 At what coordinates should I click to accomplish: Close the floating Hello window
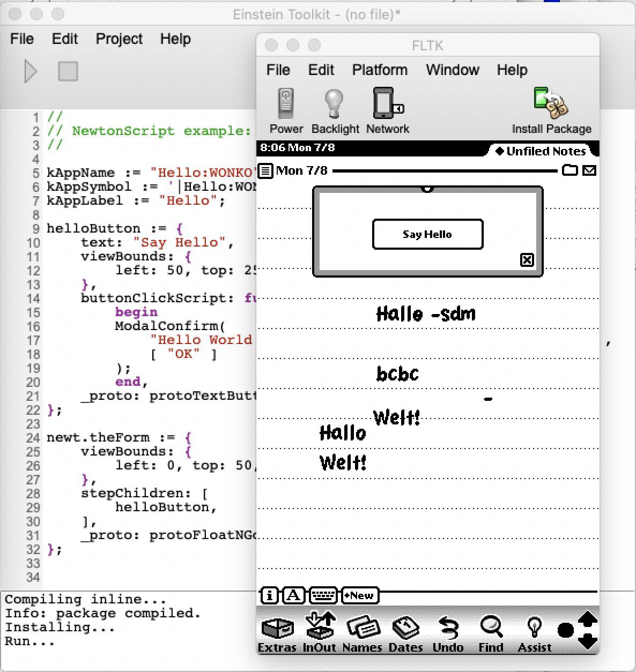coord(527,260)
